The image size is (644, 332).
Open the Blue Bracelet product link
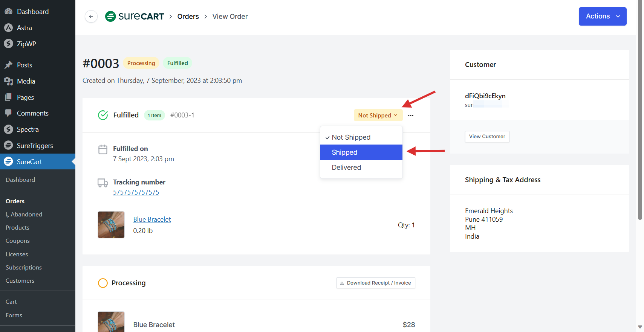pos(152,219)
